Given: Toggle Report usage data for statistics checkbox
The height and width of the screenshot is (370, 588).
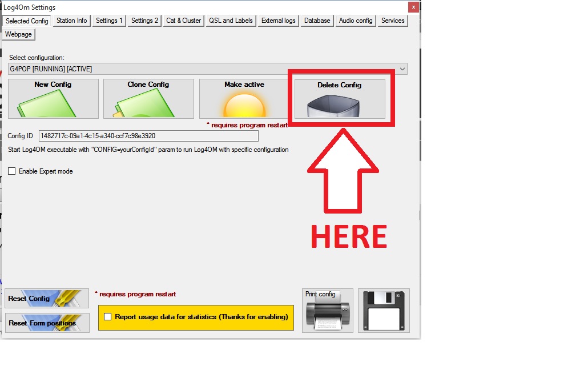Looking at the screenshot, I should [x=108, y=317].
